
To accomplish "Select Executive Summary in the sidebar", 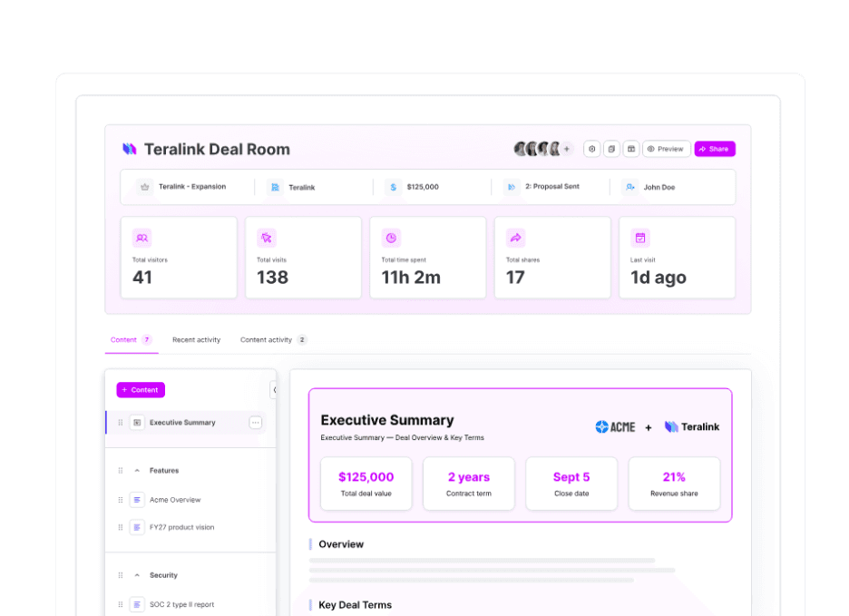I will 186,423.
